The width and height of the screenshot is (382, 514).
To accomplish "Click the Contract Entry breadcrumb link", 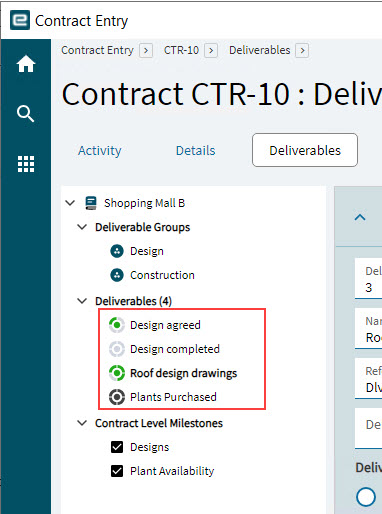I will tap(97, 50).
